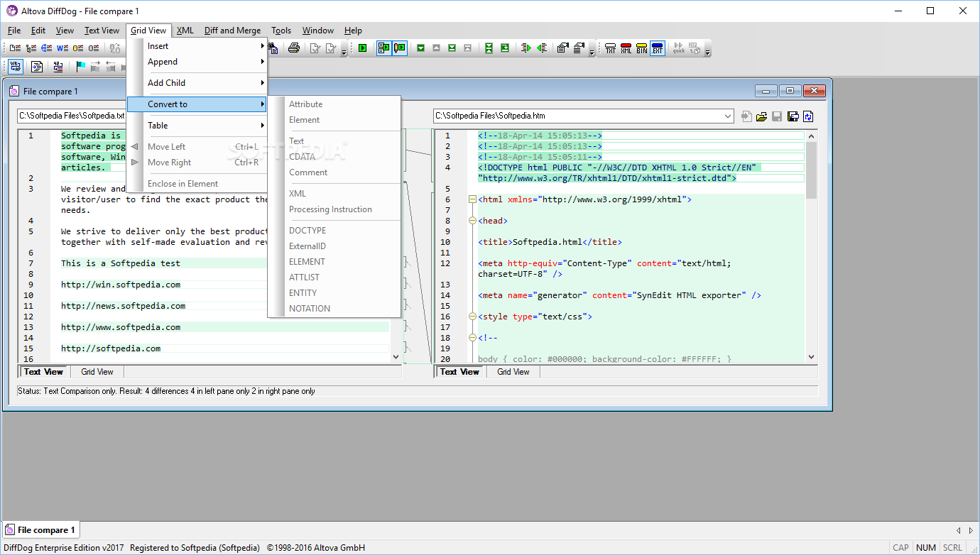980x555 pixels.
Task: Open the Tools menu
Action: click(x=281, y=31)
